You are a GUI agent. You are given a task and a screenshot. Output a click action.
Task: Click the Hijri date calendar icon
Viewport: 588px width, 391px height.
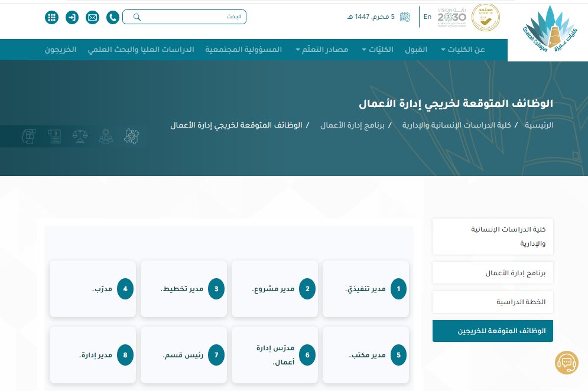point(404,17)
